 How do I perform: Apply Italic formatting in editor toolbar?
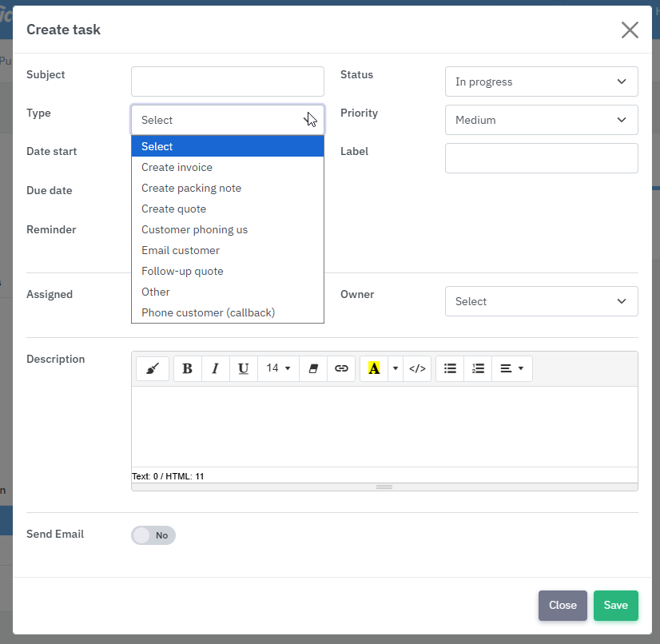(215, 368)
